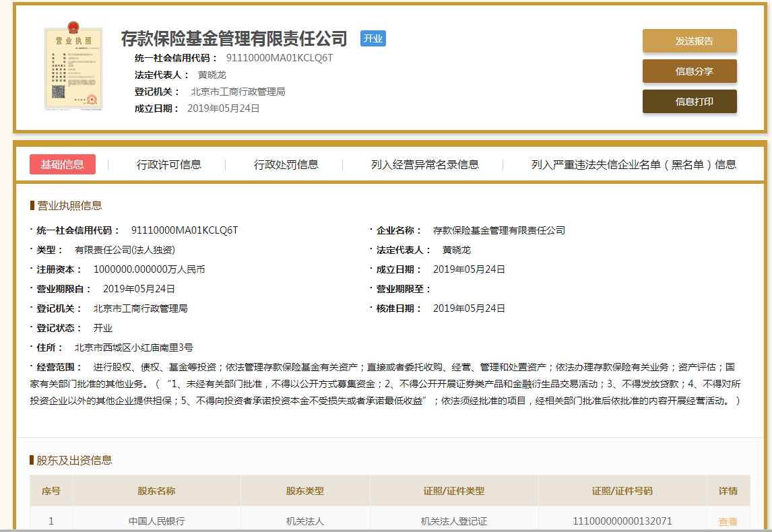This screenshot has width=772, height=532.
Task: Click the 开业 status badge
Action: pos(373,38)
